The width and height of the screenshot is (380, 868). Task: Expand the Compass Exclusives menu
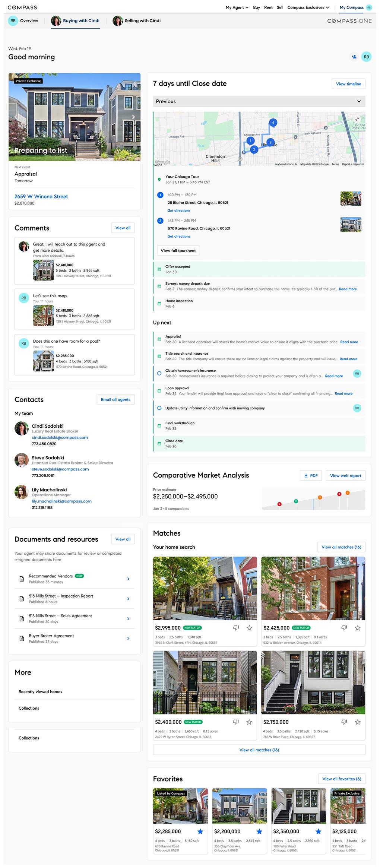pos(308,7)
